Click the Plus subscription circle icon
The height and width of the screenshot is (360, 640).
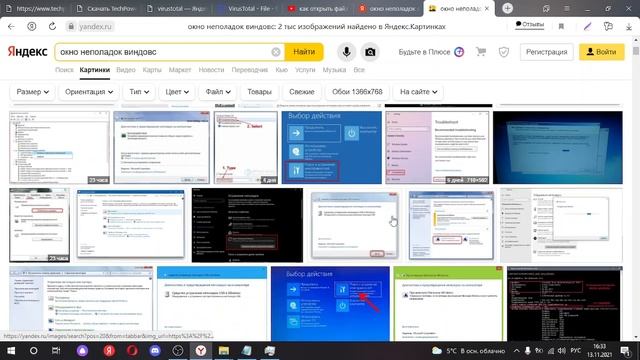point(459,52)
